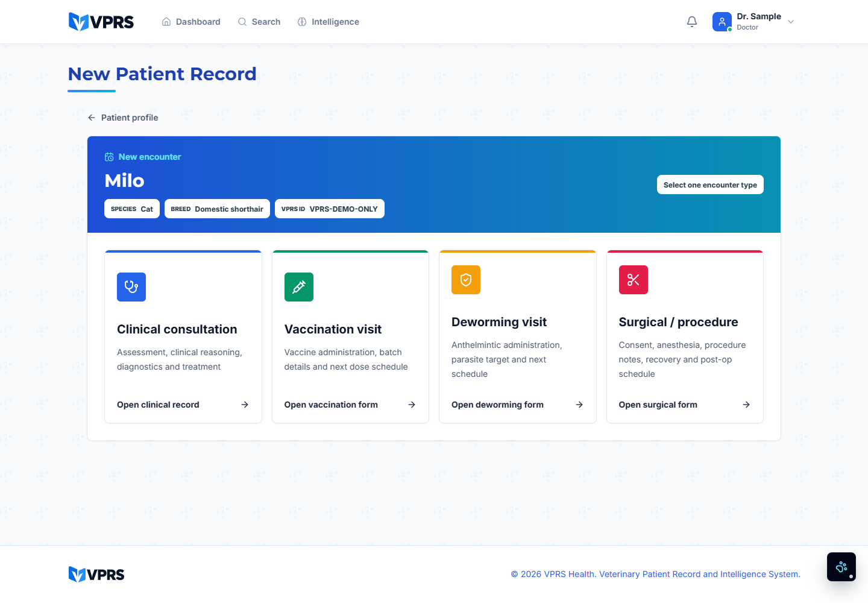Click arrow next to Open deworming form

coord(579,405)
